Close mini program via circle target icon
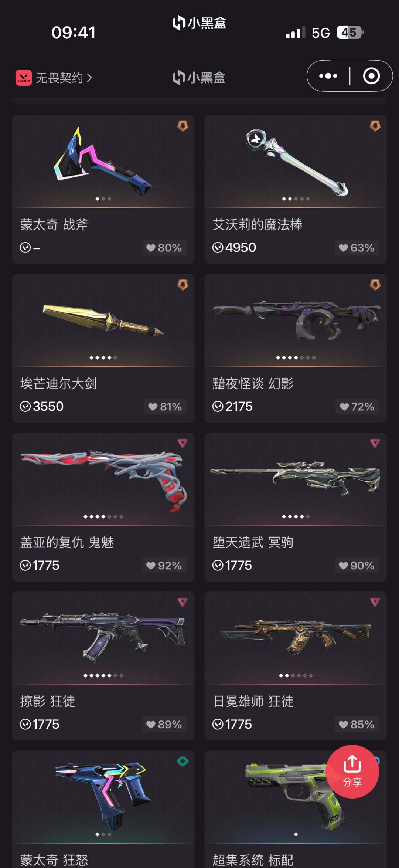399x868 pixels. pos(371,76)
